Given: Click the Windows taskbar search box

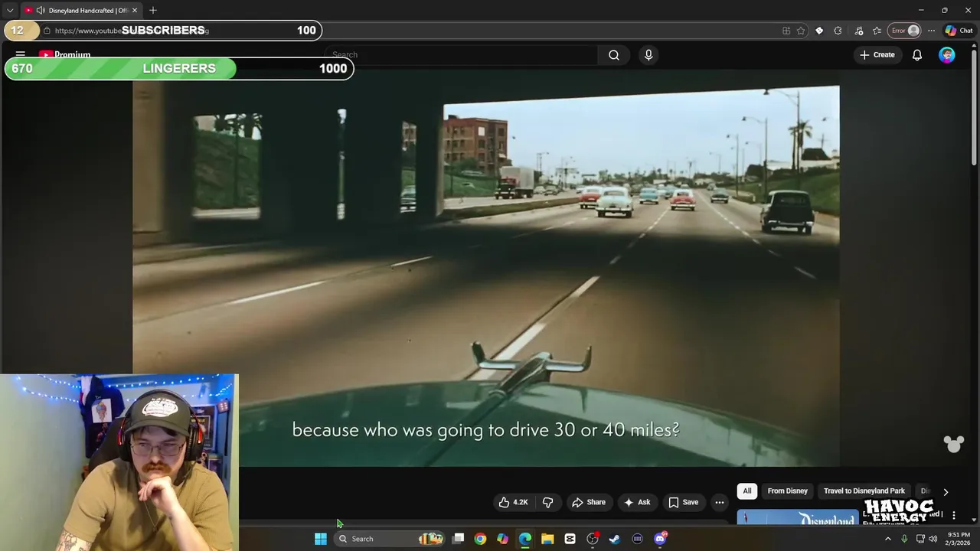Looking at the screenshot, I should (390, 539).
